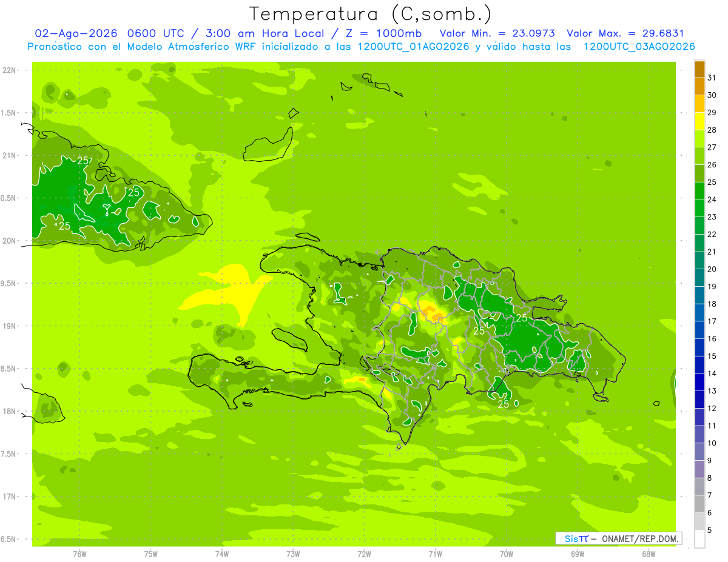
Task: Click the 28 label on color scale
Action: coord(712,130)
